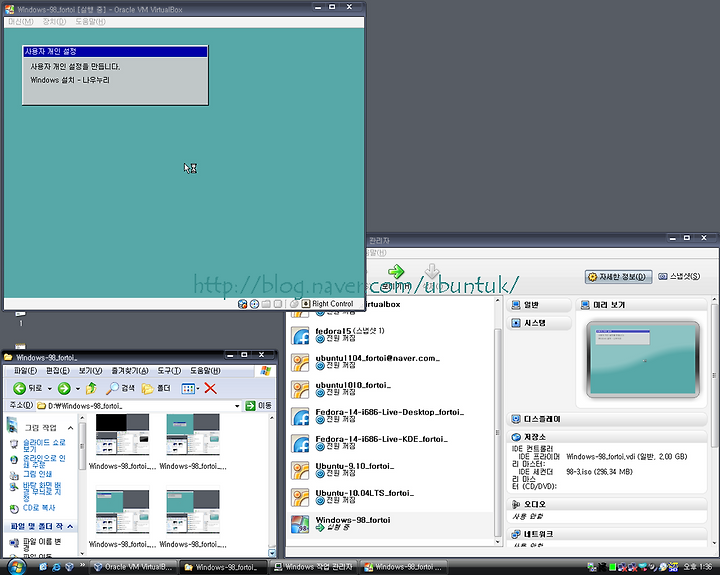
Task: Select the black-screen screenshot thumbnail in Explorer
Action: click(122, 435)
